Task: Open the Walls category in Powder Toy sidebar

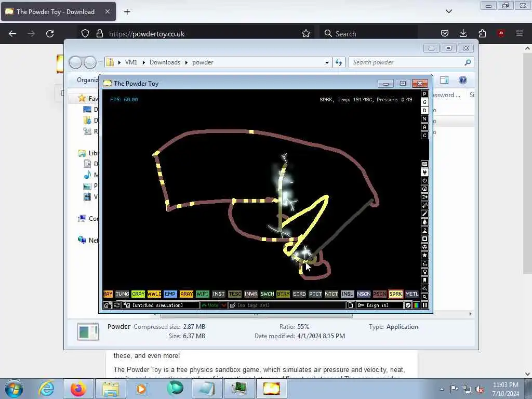Action: click(x=424, y=164)
